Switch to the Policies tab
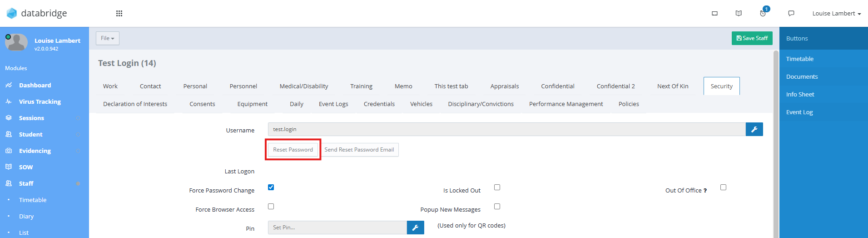Screen dimensions: 868x238 point(629,104)
